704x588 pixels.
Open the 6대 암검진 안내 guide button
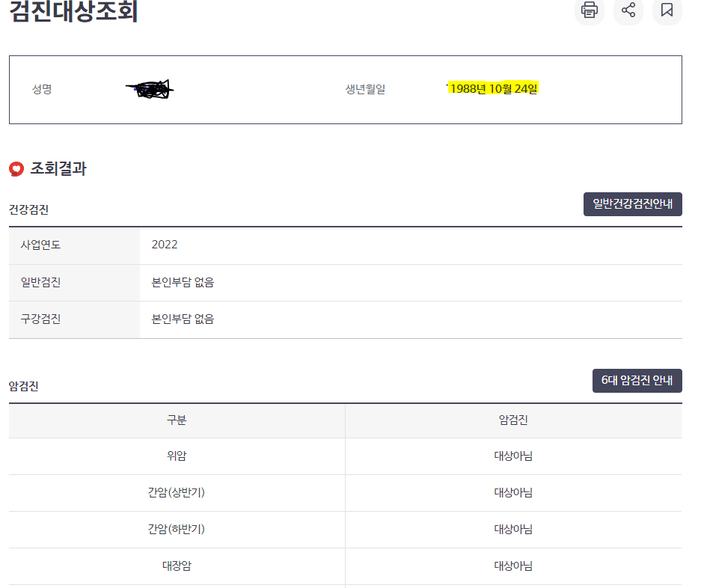point(637,380)
